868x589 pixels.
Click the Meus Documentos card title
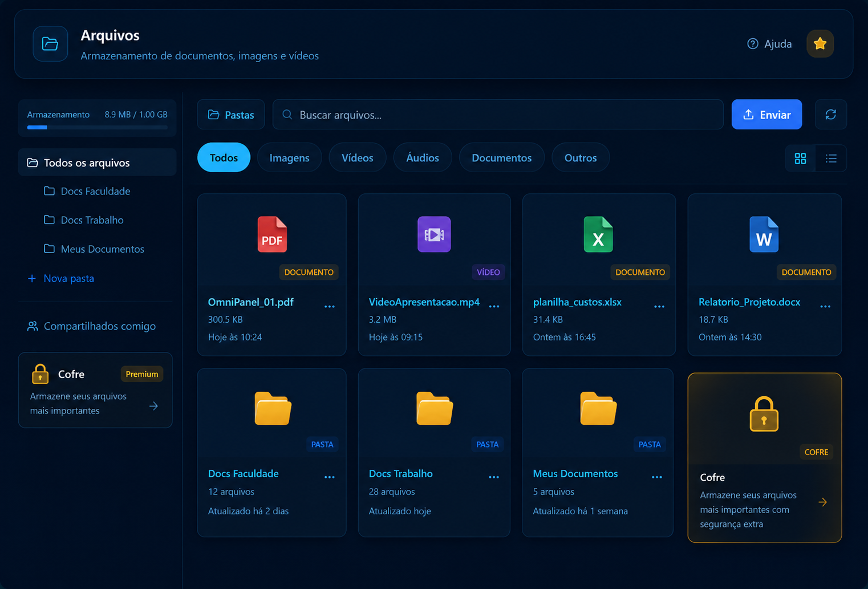(575, 474)
